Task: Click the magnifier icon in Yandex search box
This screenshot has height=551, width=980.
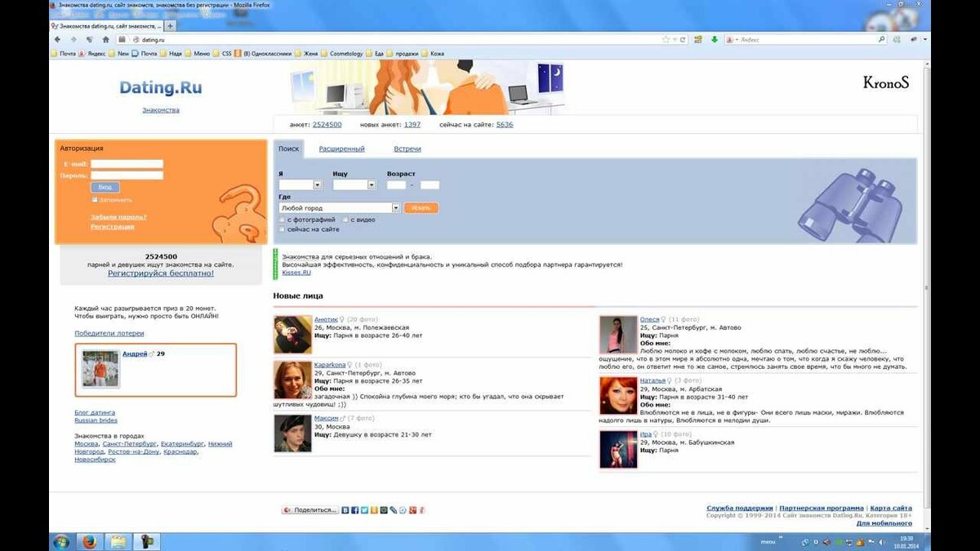Action: point(882,39)
